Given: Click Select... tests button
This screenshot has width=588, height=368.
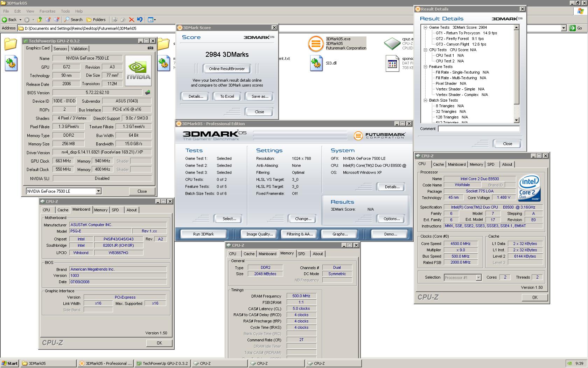Looking at the screenshot, I should pos(229,219).
